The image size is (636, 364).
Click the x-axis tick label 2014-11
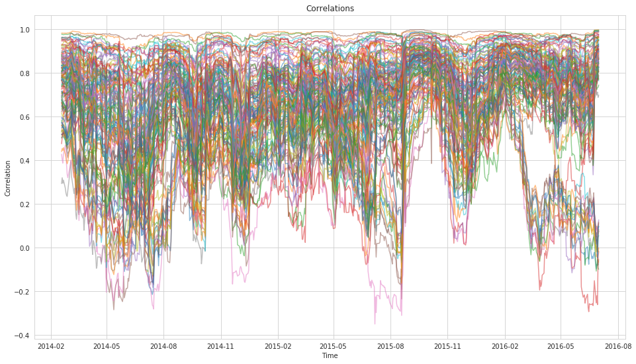(222, 346)
